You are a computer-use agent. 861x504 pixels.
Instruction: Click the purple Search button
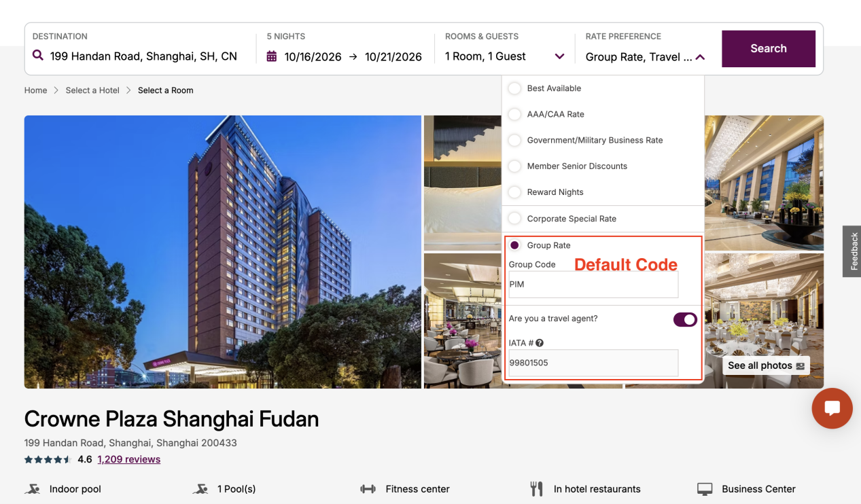point(769,49)
